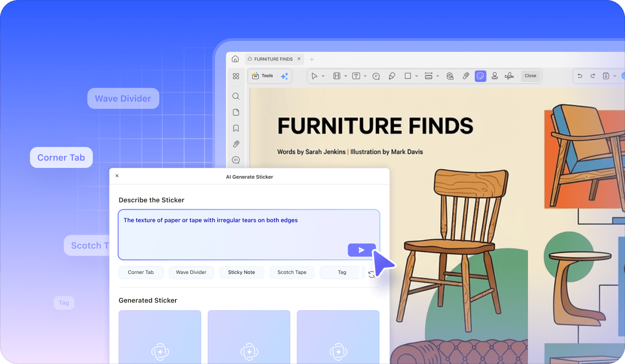Expand the shape tool dropdown arrow

(416, 76)
